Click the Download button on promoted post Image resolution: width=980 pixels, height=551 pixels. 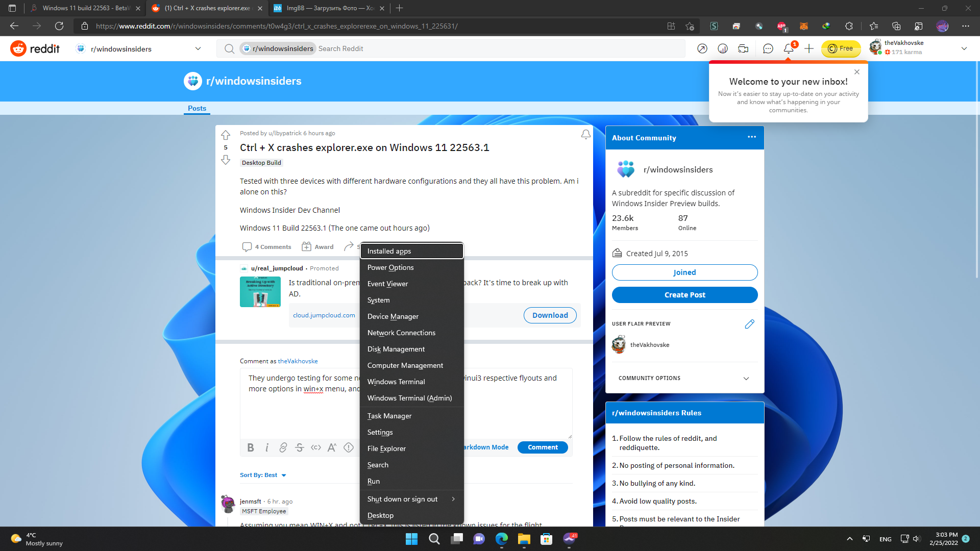click(x=550, y=315)
